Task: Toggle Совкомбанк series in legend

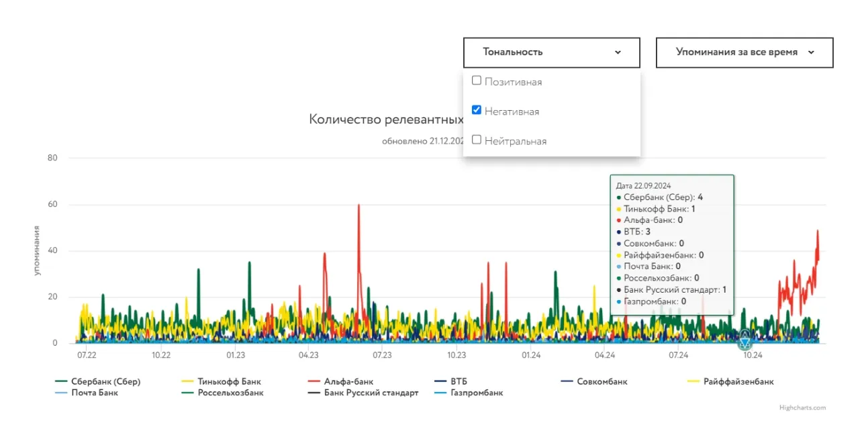Action: 593,381
